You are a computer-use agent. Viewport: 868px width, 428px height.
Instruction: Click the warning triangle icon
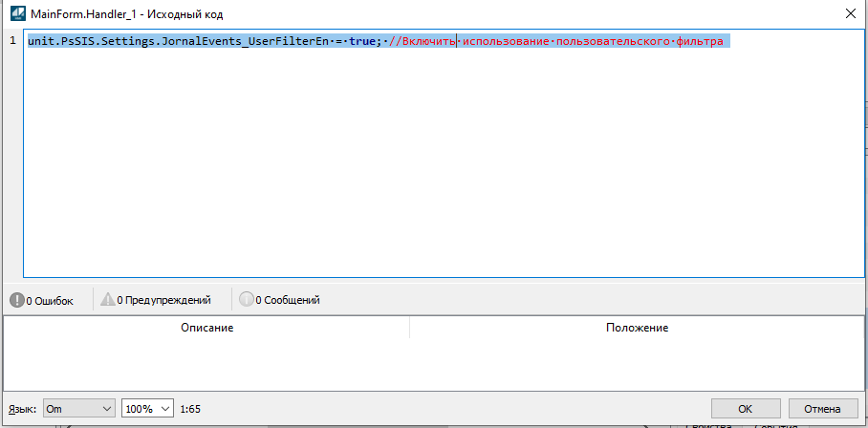tap(107, 300)
